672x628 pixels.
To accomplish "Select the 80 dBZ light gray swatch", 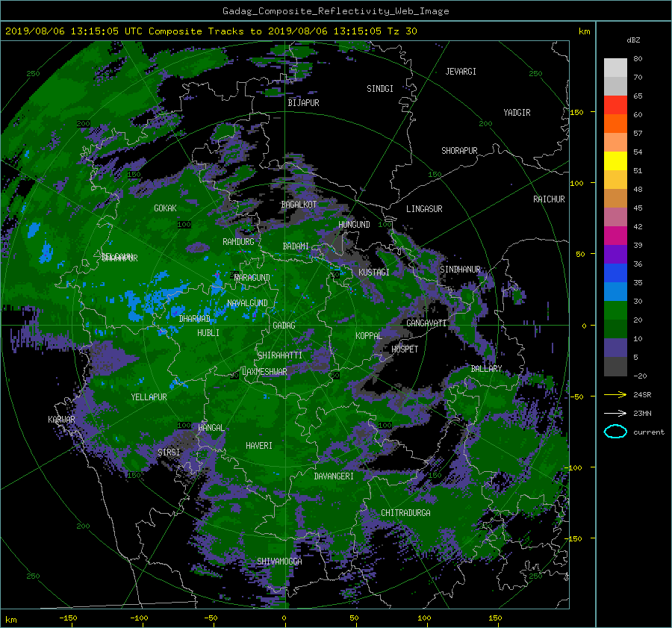I will (615, 67).
